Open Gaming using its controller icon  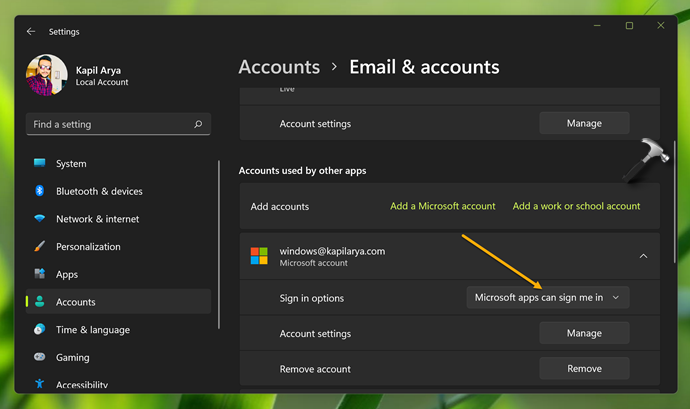point(40,357)
